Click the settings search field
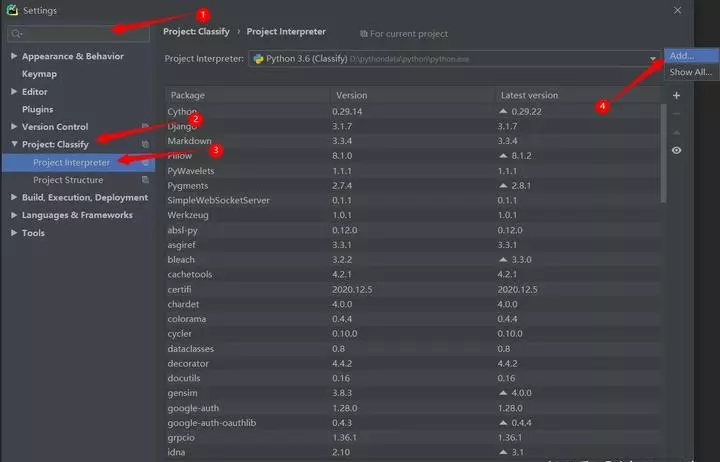This screenshot has width=720, height=462. (79, 34)
